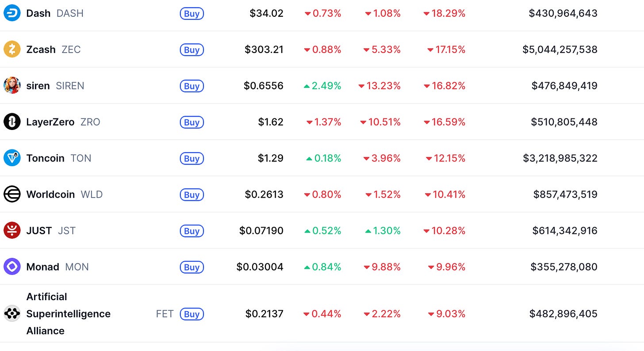The width and height of the screenshot is (644, 351).
Task: Open the Worldcoin name link
Action: point(50,194)
